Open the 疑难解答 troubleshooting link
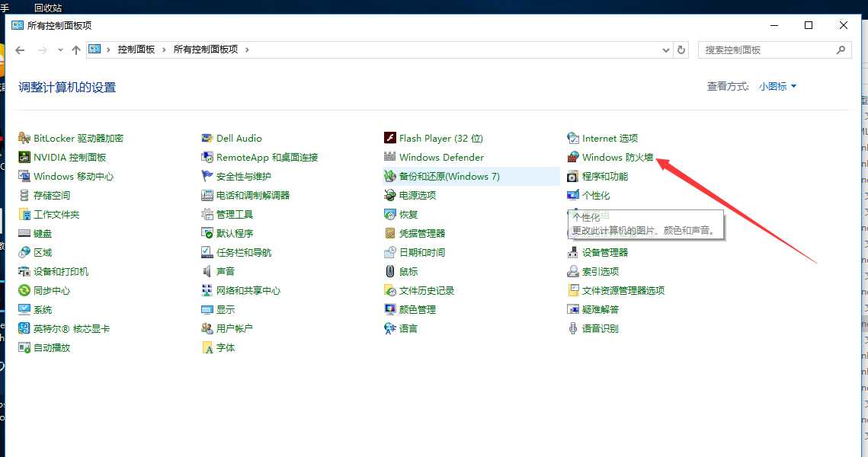Viewport: 868px width, 457px height. 600,310
